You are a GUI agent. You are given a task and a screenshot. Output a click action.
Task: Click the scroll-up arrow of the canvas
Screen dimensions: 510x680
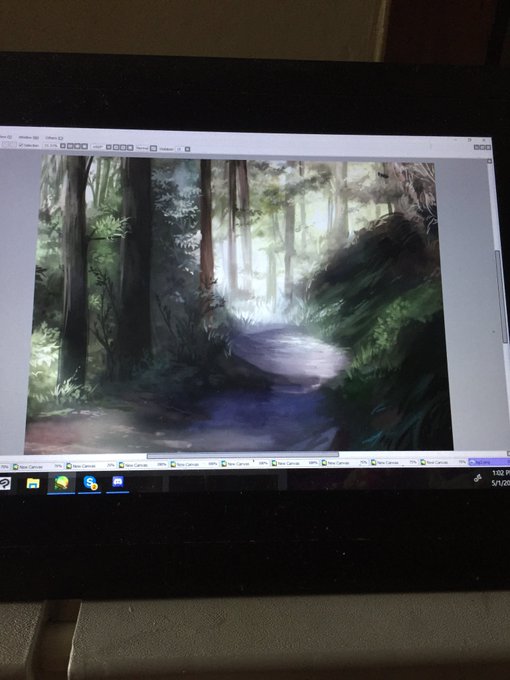tap(489, 161)
